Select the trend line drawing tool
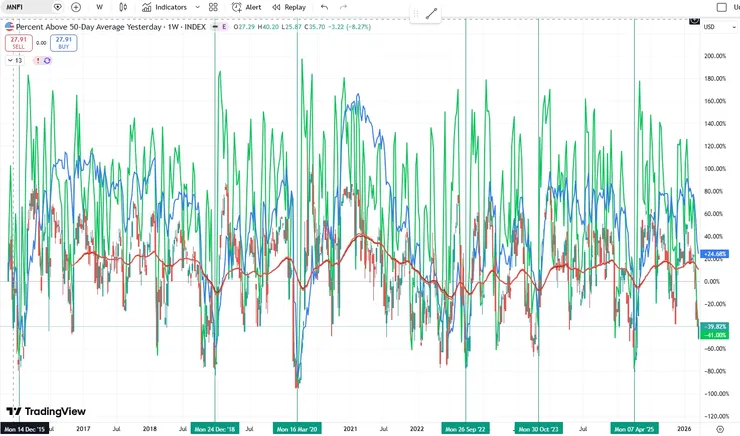 click(x=431, y=14)
